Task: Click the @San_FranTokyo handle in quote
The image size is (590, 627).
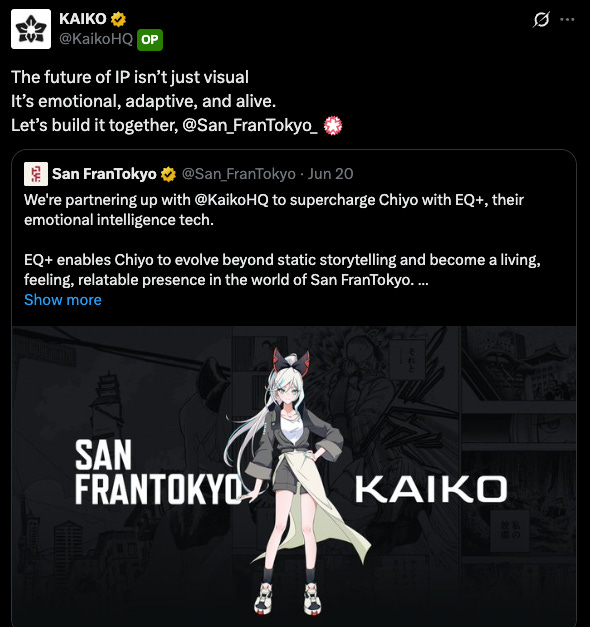Action: coord(239,174)
